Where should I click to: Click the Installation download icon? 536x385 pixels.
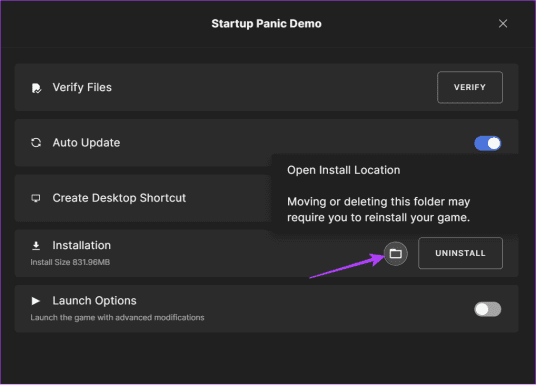tap(36, 245)
